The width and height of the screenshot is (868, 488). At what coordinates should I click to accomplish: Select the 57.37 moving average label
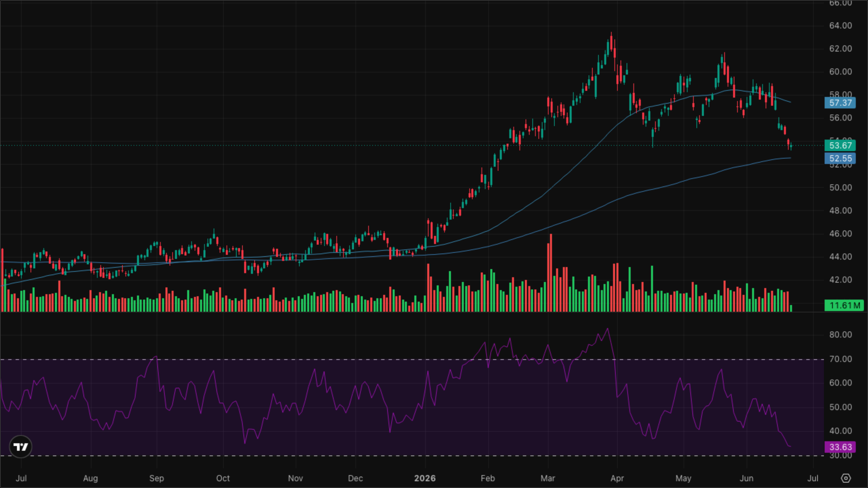(x=840, y=103)
